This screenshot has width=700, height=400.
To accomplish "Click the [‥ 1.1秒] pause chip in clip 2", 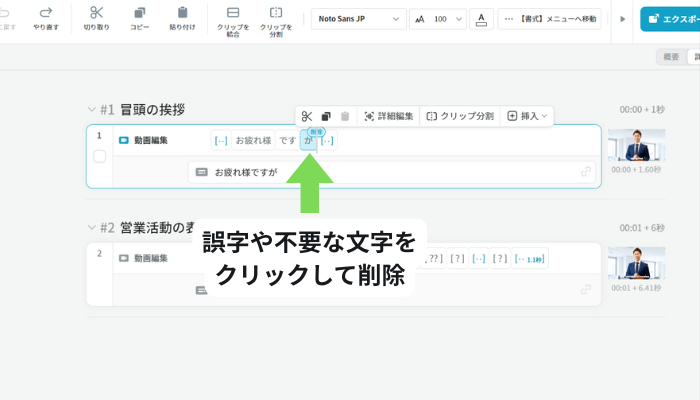I will pyautogui.click(x=529, y=258).
